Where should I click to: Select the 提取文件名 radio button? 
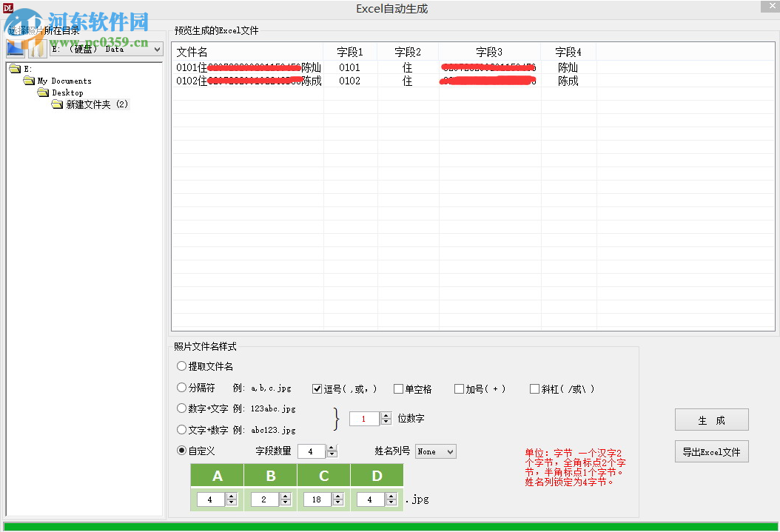tap(181, 366)
